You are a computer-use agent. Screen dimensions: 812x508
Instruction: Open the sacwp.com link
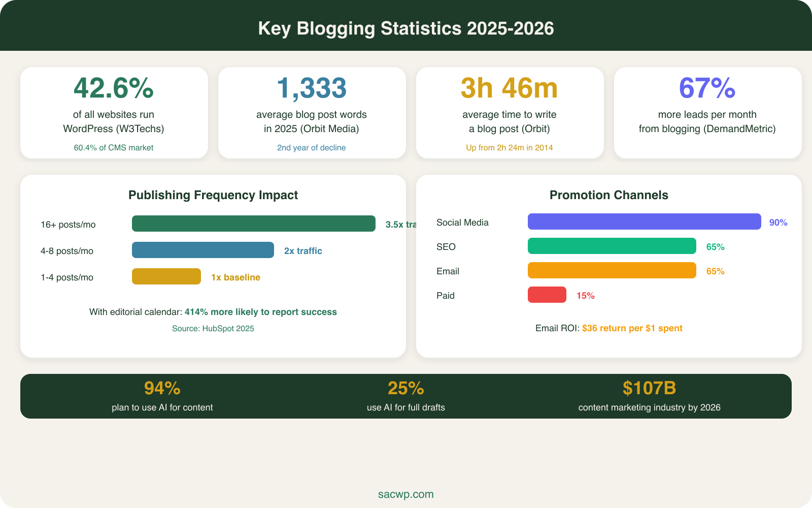(405, 494)
